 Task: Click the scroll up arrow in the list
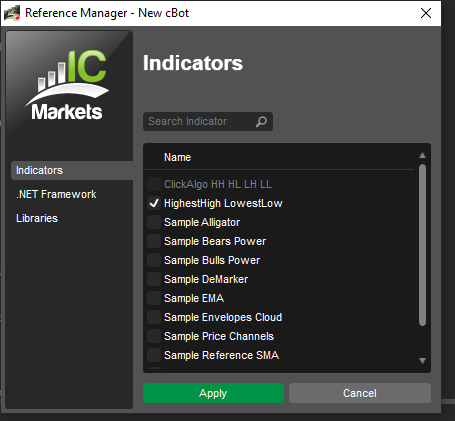click(x=422, y=155)
